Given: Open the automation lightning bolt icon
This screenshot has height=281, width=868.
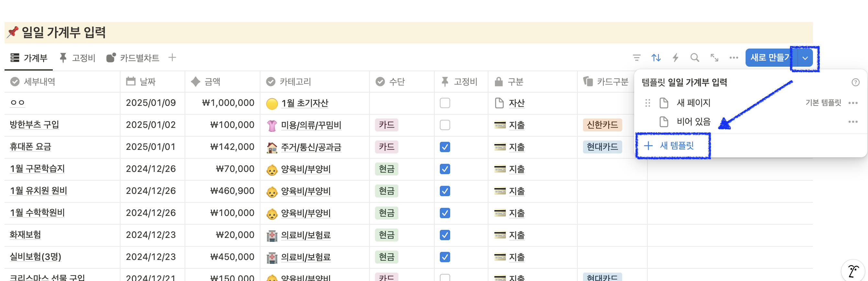Looking at the screenshot, I should coord(675,58).
